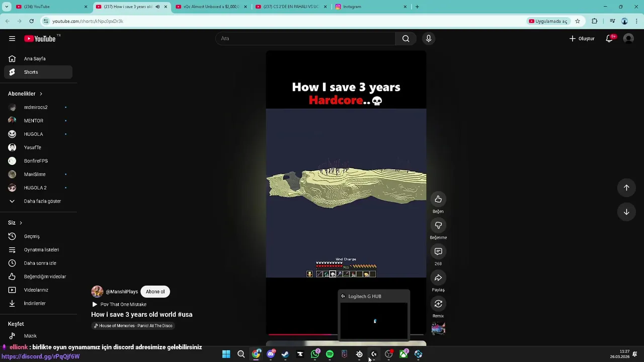Remix this Short

[438, 304]
